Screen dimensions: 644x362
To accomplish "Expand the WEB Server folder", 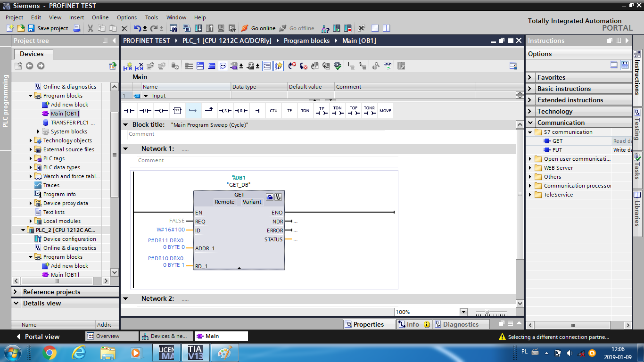I will [530, 168].
